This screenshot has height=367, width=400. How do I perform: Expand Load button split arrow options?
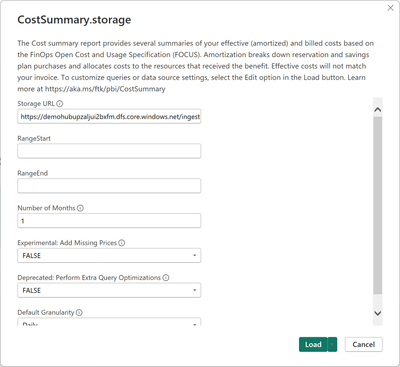click(x=332, y=345)
